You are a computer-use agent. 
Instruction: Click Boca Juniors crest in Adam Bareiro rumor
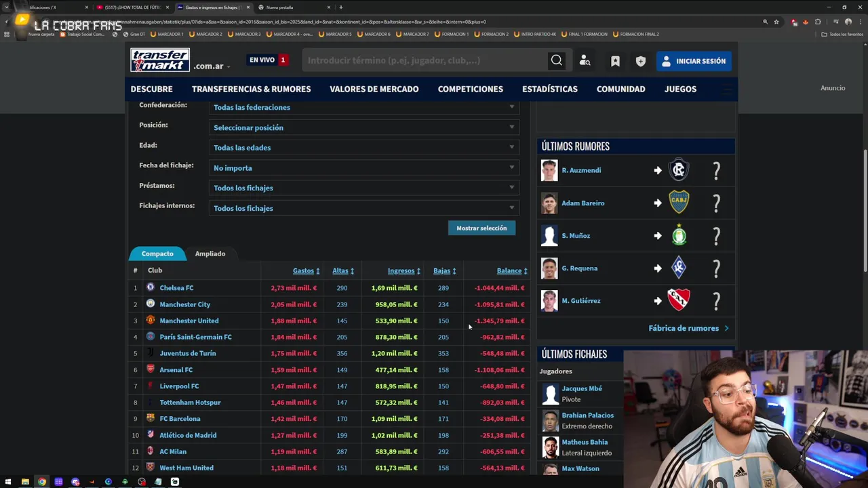pyautogui.click(x=679, y=202)
